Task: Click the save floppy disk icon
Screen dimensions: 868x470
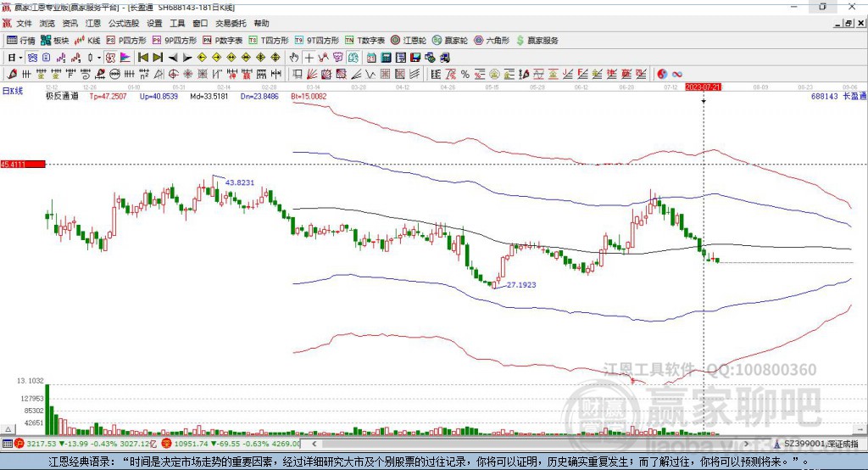Action: (x=415, y=58)
